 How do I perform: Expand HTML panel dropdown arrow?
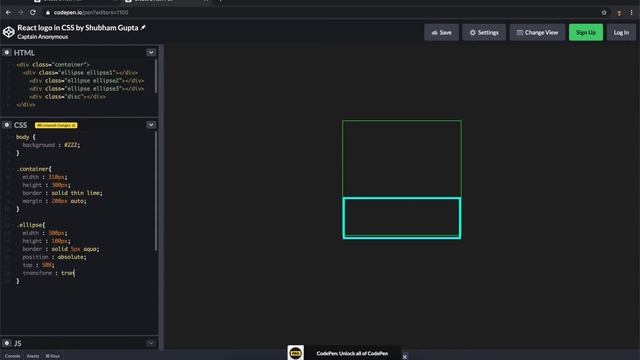tap(151, 52)
